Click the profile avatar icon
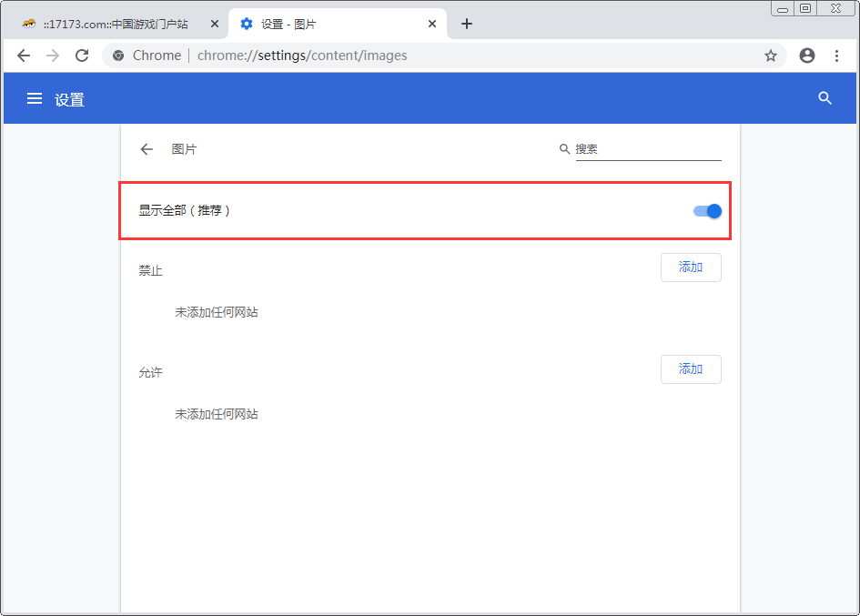Viewport: 860px width, 616px height. 806,56
